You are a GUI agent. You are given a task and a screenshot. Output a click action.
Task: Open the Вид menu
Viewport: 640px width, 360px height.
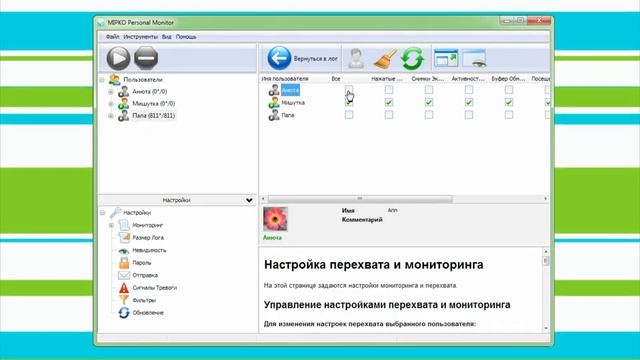(x=167, y=37)
